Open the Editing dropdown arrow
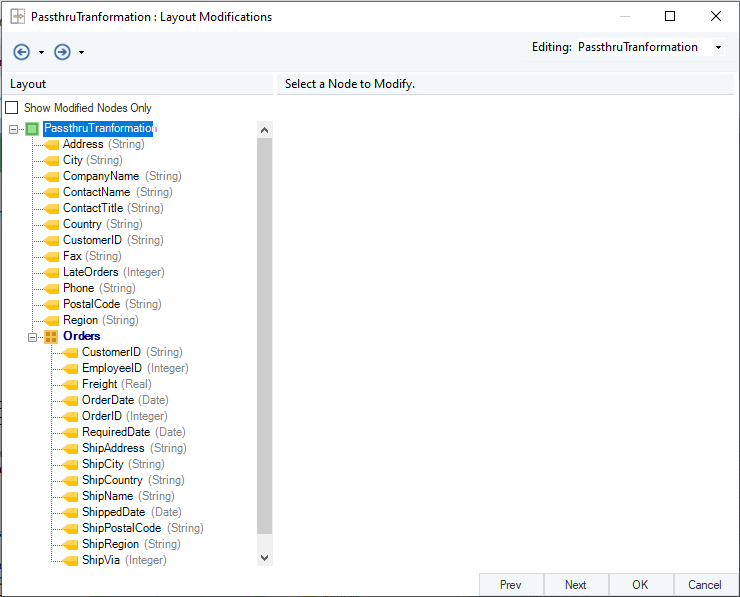 point(718,48)
